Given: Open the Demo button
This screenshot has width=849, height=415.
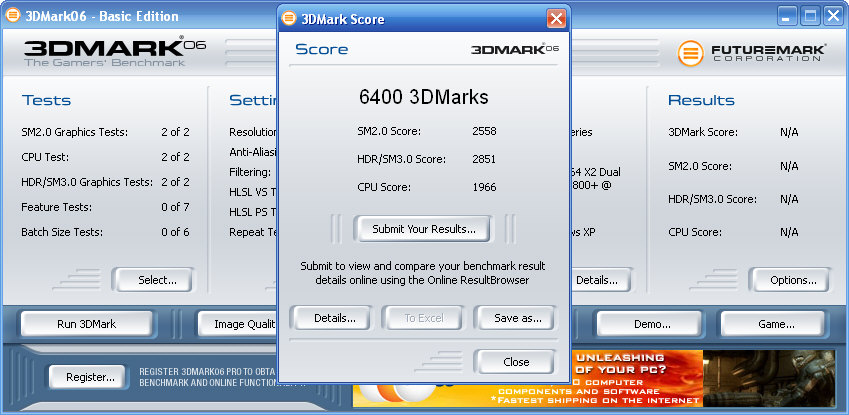Looking at the screenshot, I should pyautogui.click(x=652, y=325).
